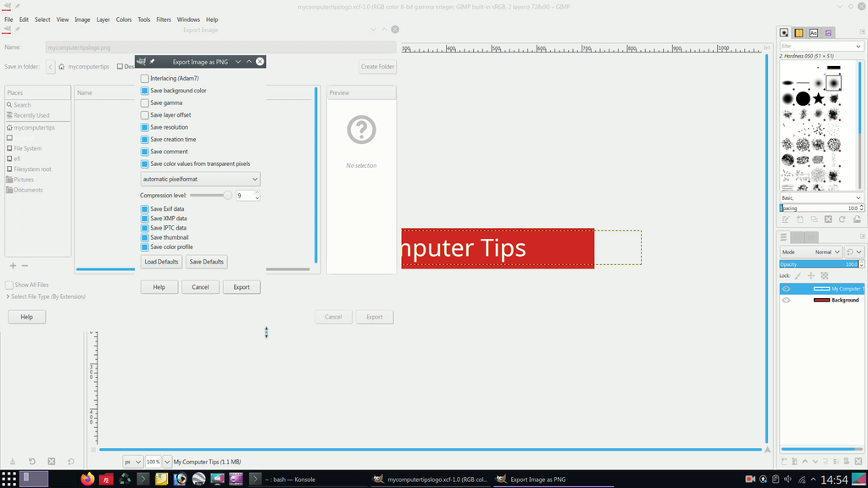Viewport: 868px width, 488px height.
Task: Click the duplicate brush icon
Action: [x=814, y=219]
